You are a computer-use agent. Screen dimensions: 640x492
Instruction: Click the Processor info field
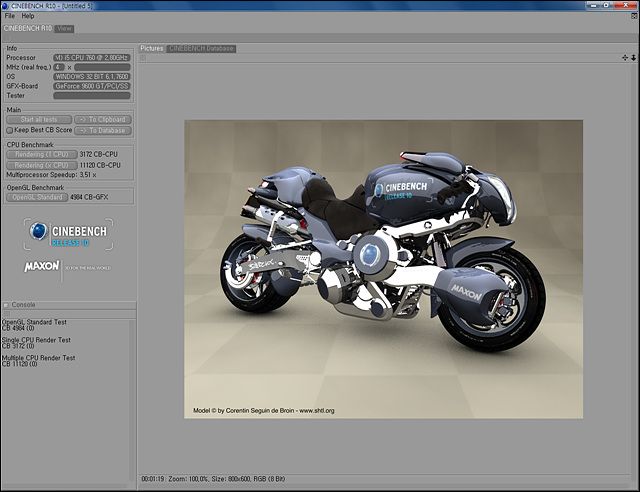[92, 58]
